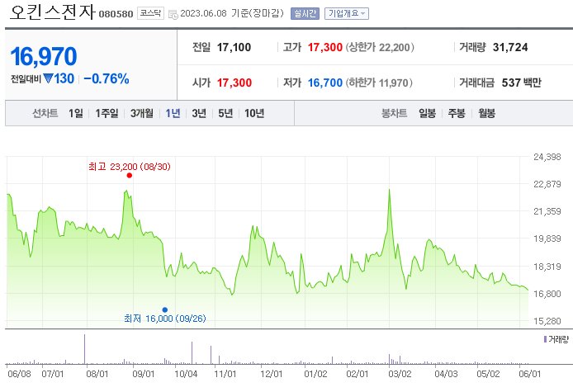573x392 pixels.
Task: Click the 코스닥 market badge
Action: click(150, 13)
